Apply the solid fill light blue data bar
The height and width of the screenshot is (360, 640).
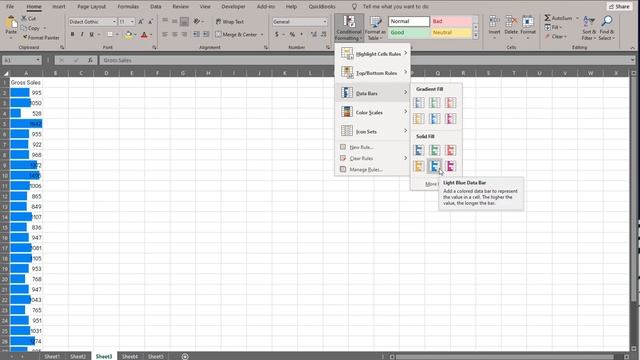tap(435, 166)
